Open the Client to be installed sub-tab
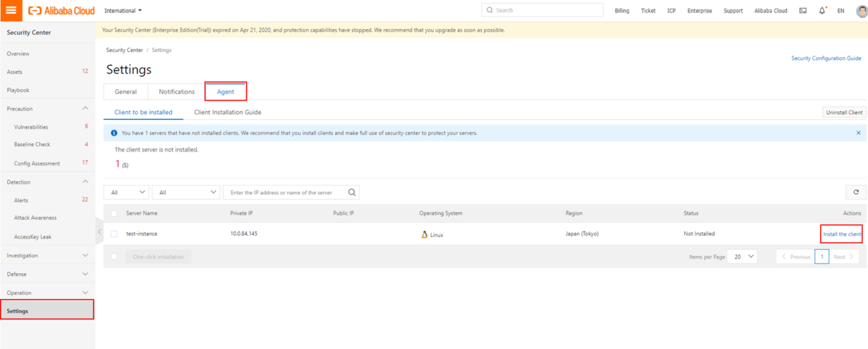Screen dimensions: 868x349 [143, 112]
